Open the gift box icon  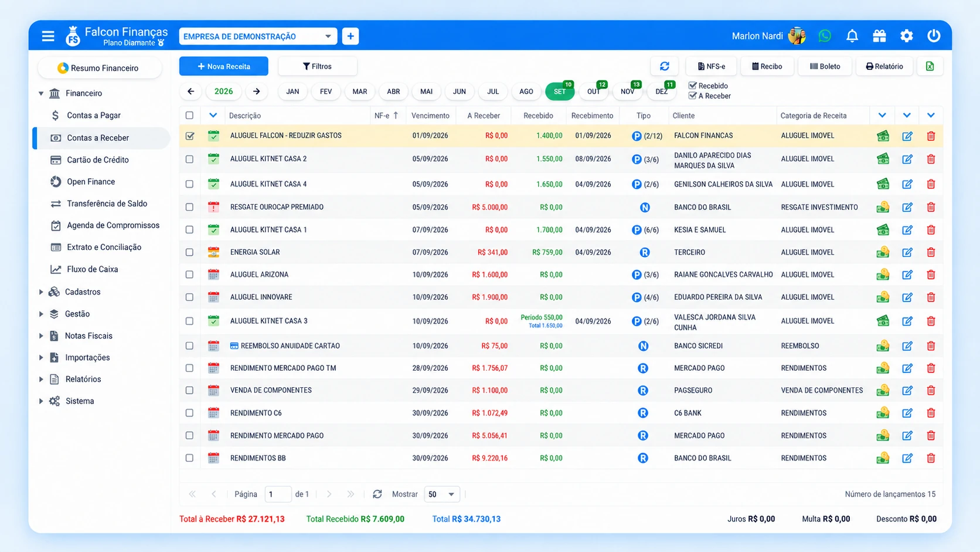coord(879,36)
